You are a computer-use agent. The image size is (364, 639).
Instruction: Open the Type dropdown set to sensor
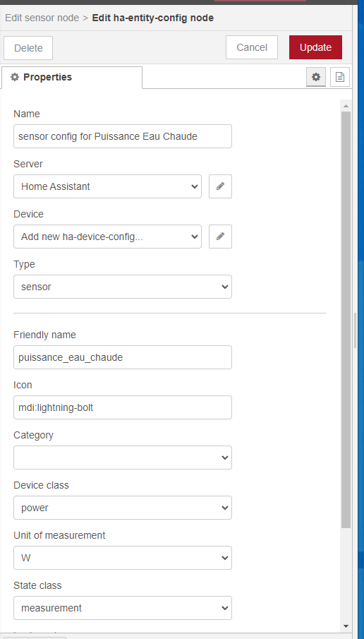coord(123,287)
